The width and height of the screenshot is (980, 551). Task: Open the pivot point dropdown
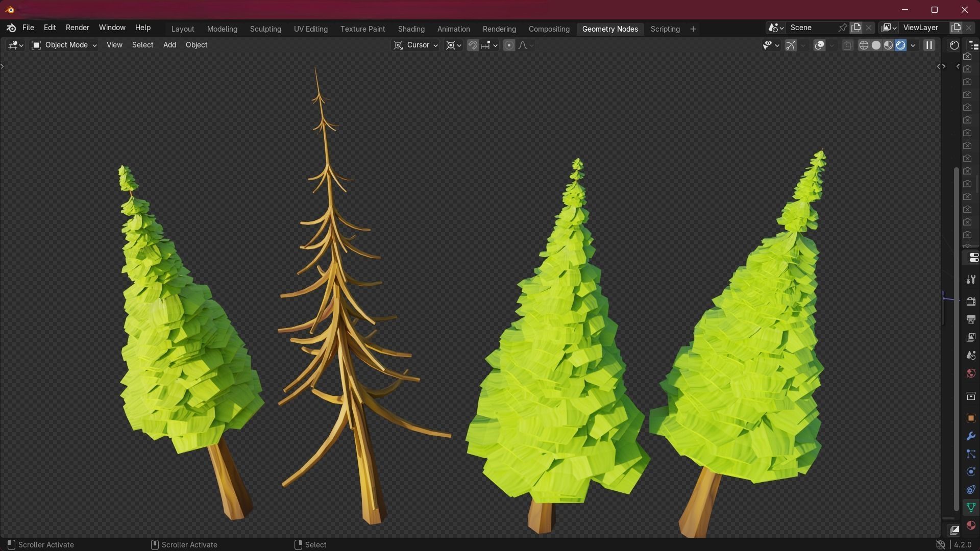[453, 45]
